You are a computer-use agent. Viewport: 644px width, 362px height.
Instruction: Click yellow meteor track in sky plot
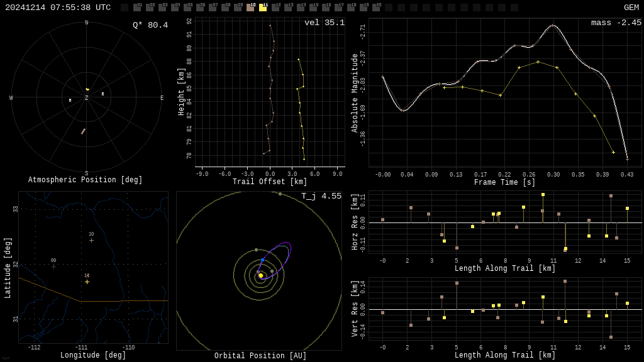(x=87, y=89)
